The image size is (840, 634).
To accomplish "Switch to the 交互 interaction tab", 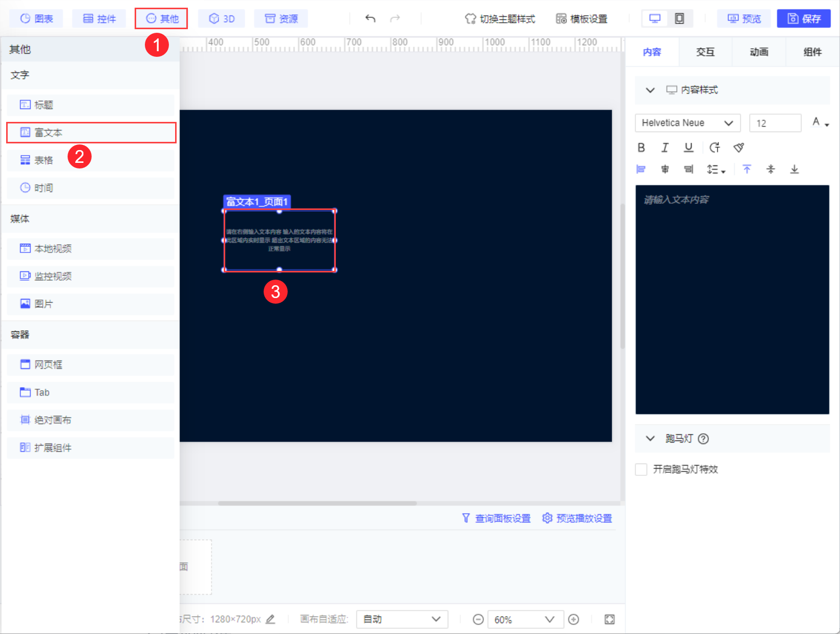I will pos(705,52).
